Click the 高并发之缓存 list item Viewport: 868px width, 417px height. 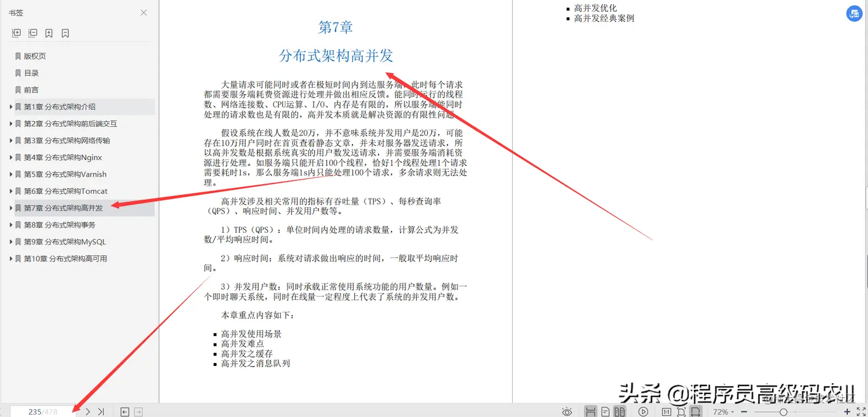[247, 353]
